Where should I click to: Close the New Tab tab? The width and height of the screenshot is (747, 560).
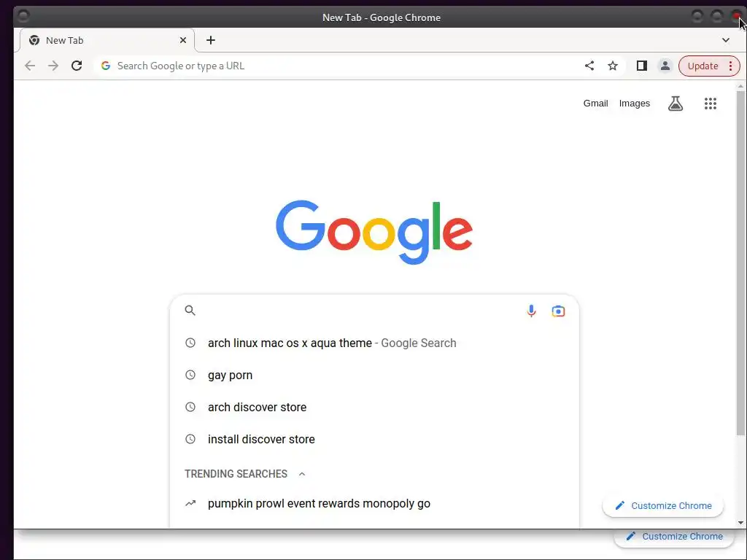(183, 41)
